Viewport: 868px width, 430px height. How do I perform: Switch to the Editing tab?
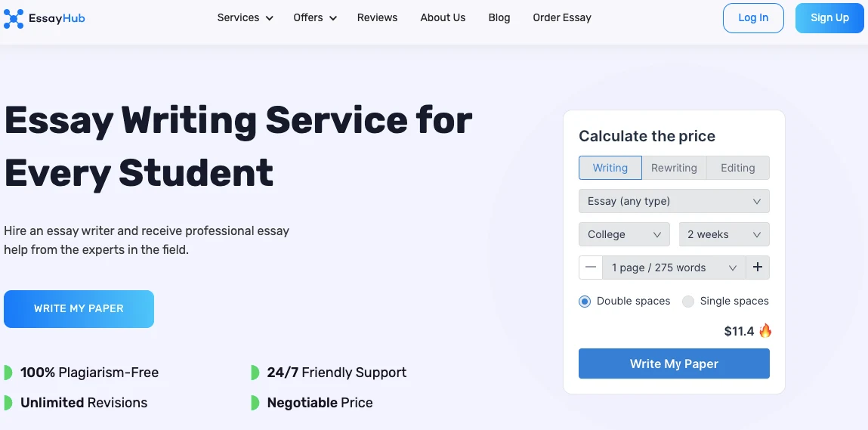click(x=737, y=168)
